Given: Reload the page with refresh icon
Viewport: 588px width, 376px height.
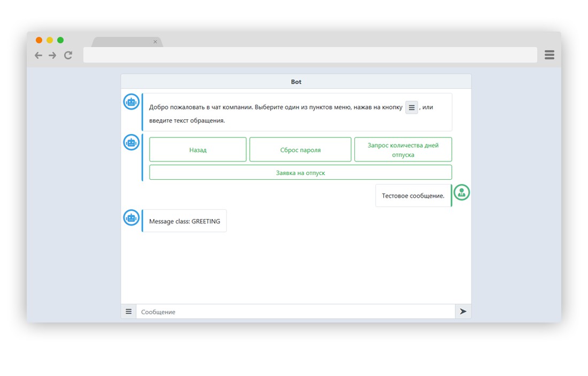Looking at the screenshot, I should pyautogui.click(x=68, y=56).
